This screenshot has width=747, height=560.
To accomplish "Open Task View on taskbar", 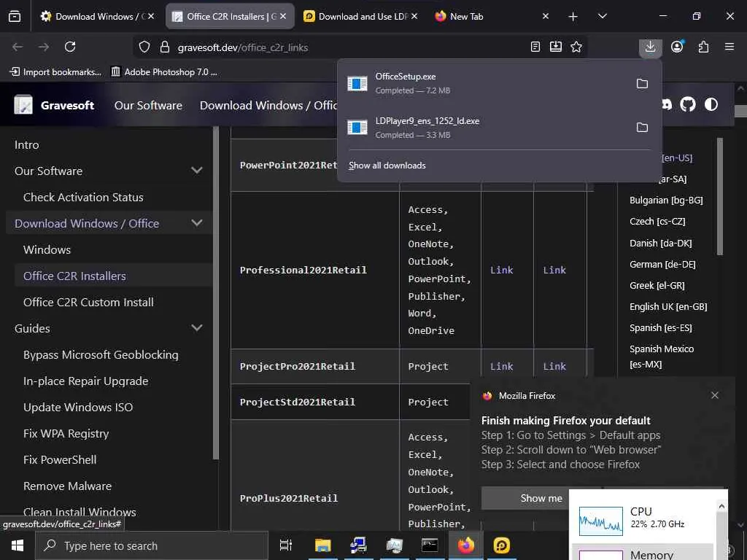I will [x=285, y=545].
